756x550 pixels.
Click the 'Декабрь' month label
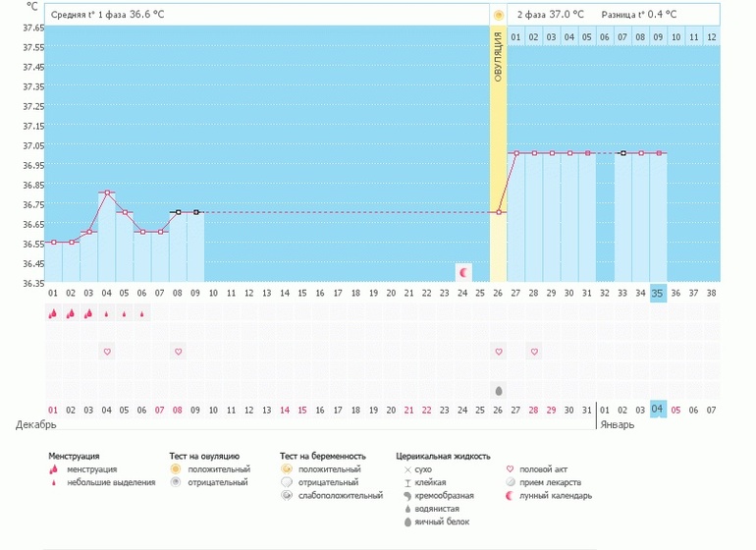point(35,424)
